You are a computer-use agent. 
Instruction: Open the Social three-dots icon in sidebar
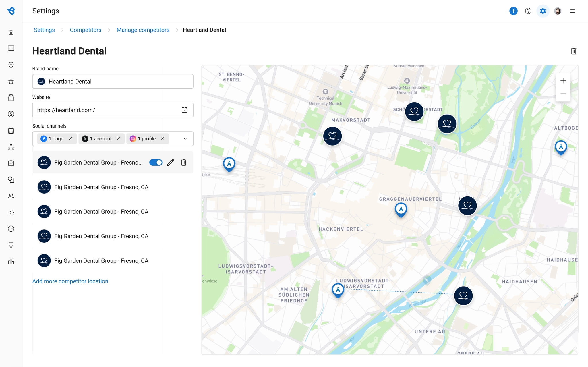click(x=11, y=147)
